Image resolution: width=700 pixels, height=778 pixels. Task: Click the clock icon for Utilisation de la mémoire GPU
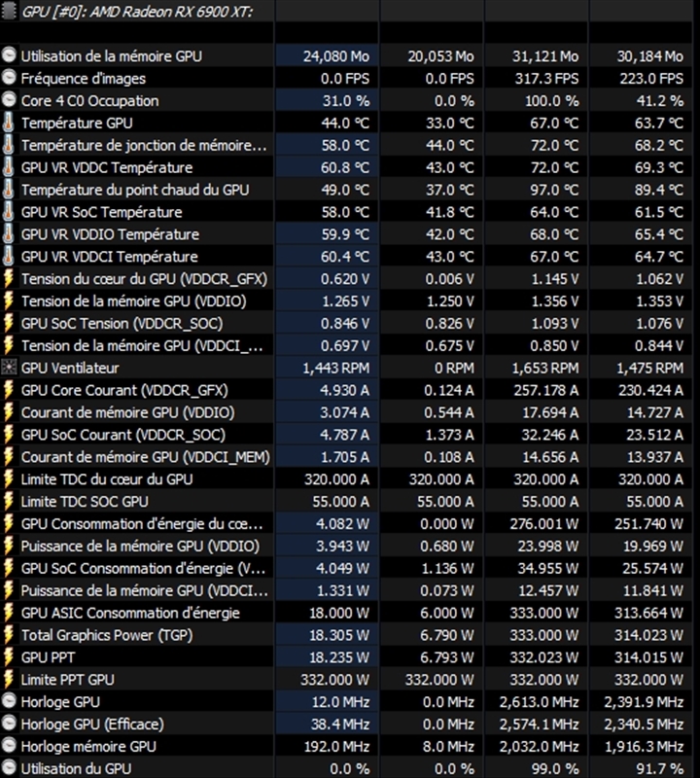pyautogui.click(x=9, y=55)
